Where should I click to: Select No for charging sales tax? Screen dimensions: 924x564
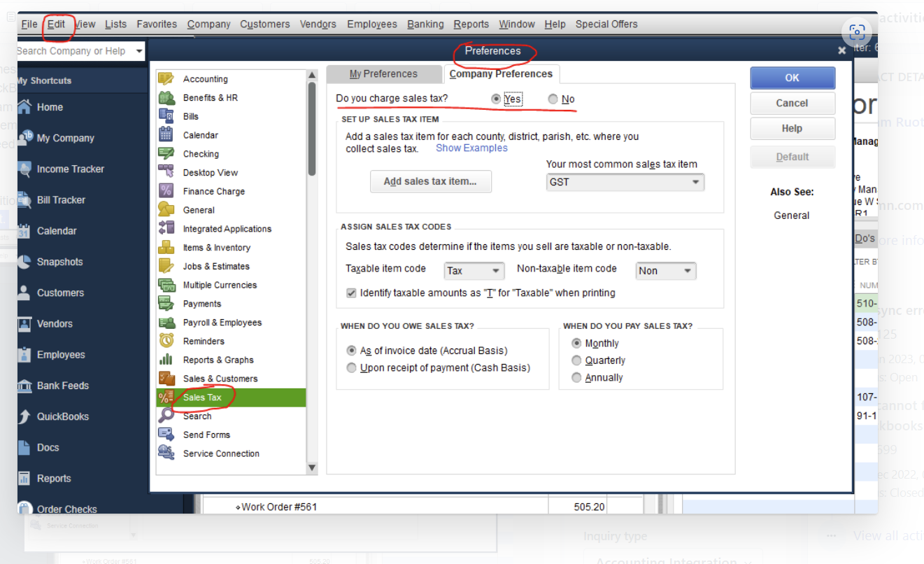point(553,99)
